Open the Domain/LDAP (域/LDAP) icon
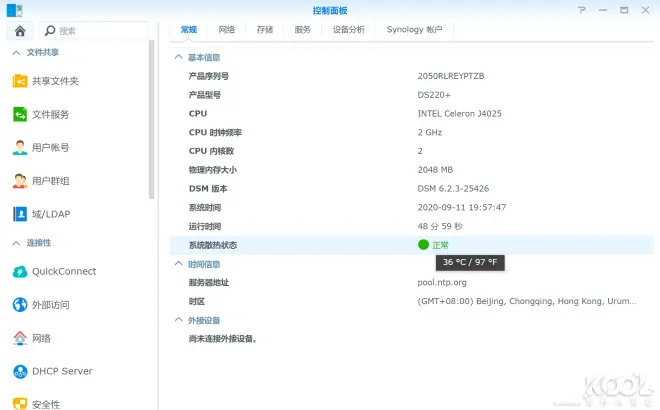This screenshot has height=410, width=660. click(20, 214)
